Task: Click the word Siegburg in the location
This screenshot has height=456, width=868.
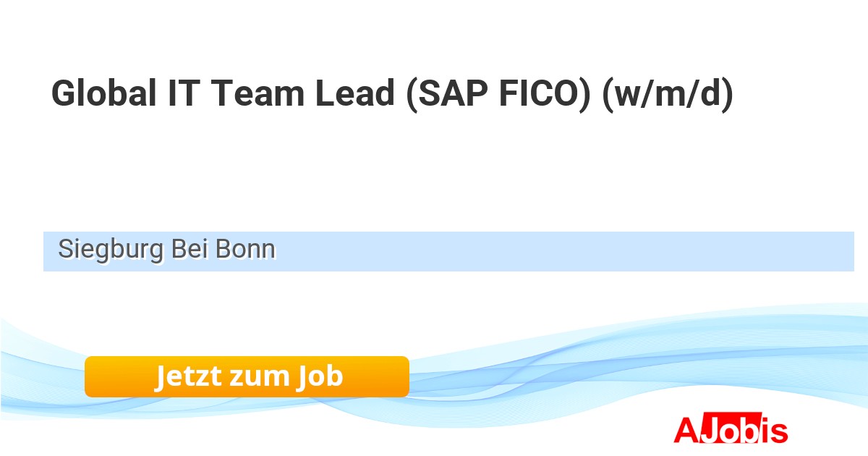Action: 111,250
